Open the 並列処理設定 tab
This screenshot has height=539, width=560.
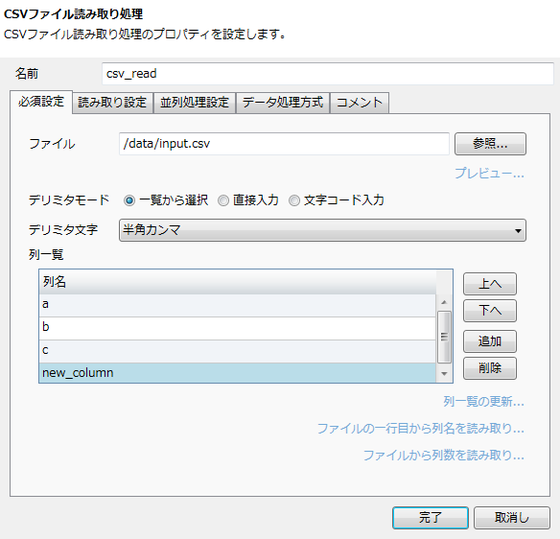coord(194,103)
